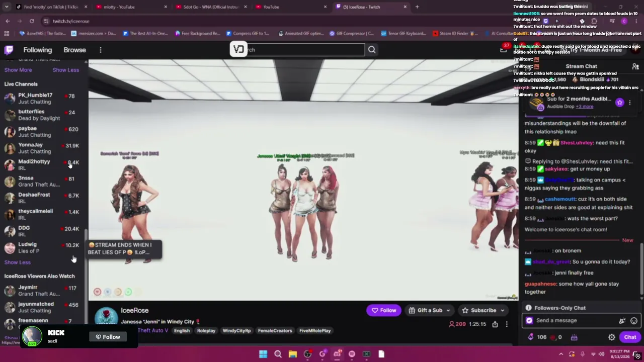Switch to the Sdot Go WNA tab
Image resolution: width=644 pixels, height=362 pixels.
click(x=210, y=7)
